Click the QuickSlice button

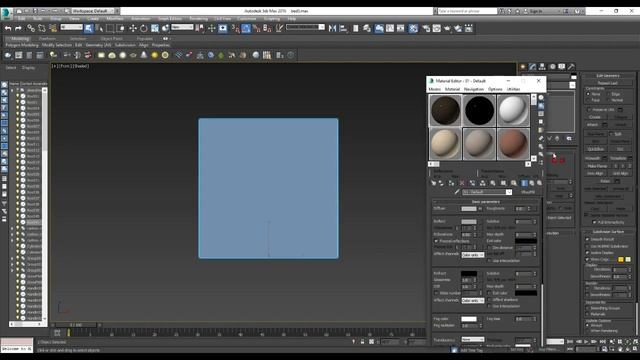click(x=596, y=149)
